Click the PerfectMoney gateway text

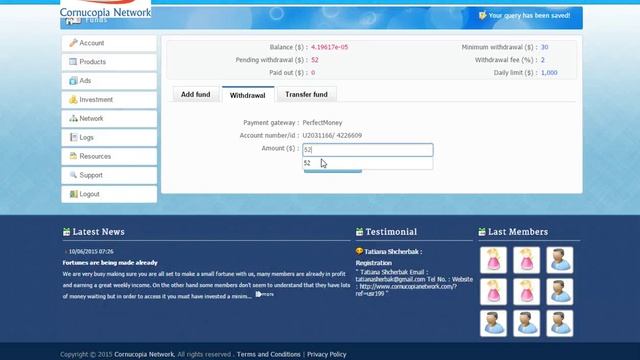[322, 122]
